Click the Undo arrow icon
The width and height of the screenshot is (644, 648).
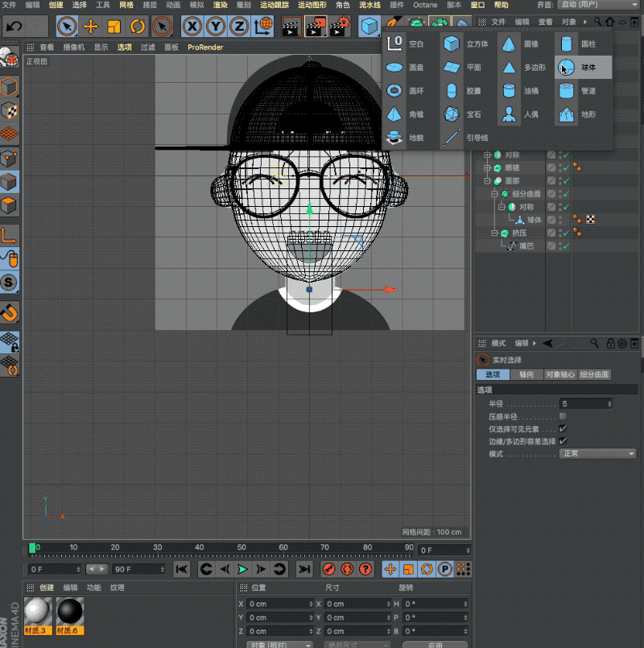(x=14, y=27)
